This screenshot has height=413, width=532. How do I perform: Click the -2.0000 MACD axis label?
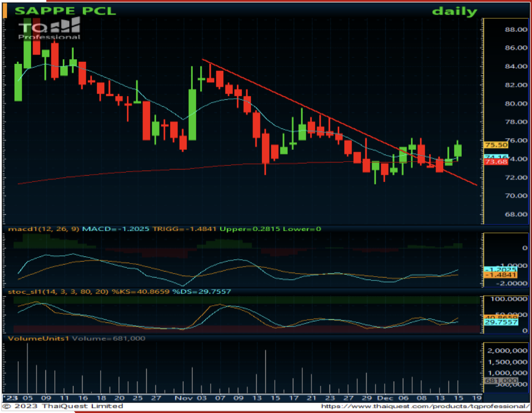[512, 283]
